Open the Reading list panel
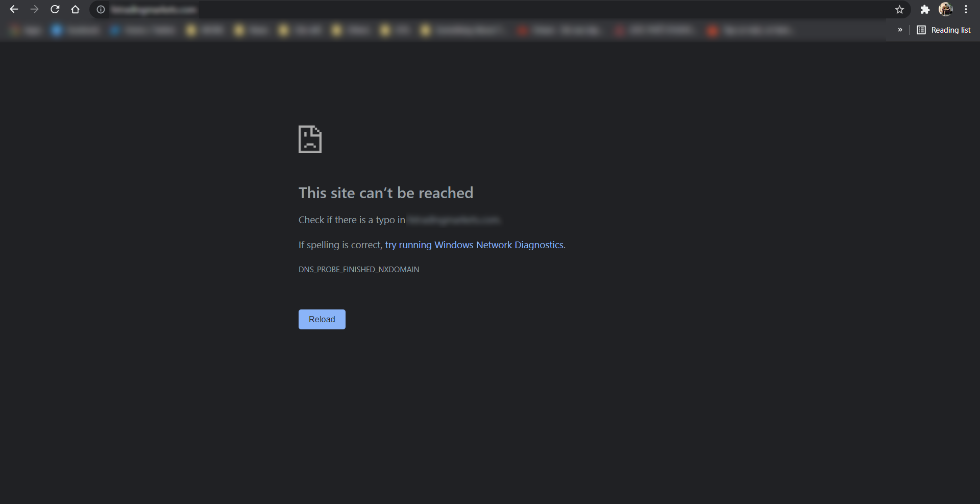 [944, 30]
